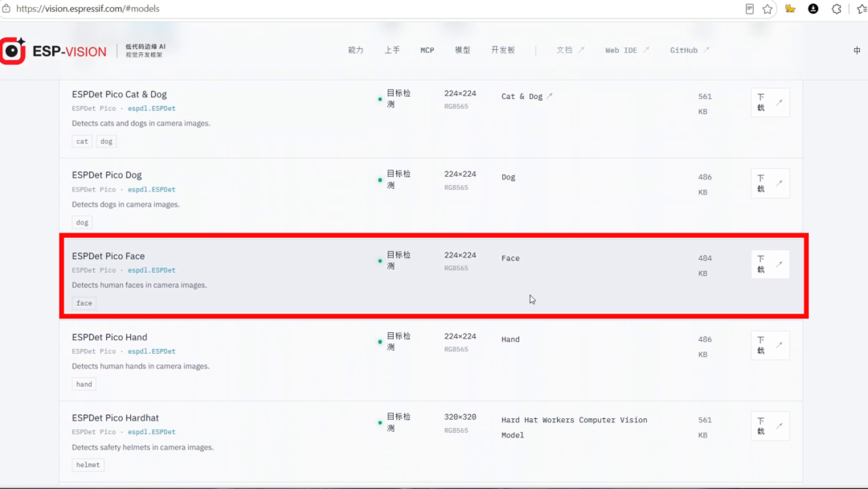Click the 'helmet' tag chip
868x489 pixels.
(88, 465)
